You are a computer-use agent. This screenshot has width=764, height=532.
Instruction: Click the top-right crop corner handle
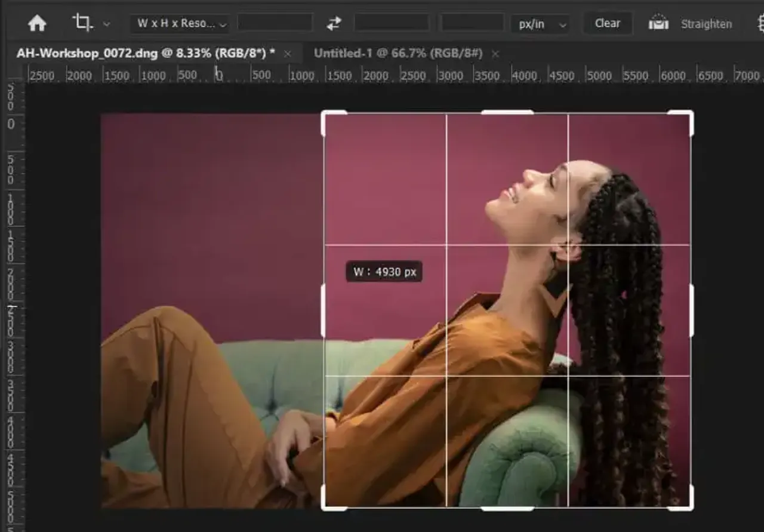coord(691,113)
